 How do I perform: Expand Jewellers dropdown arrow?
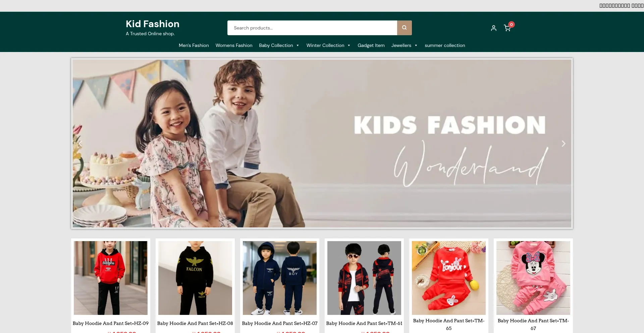tap(416, 46)
